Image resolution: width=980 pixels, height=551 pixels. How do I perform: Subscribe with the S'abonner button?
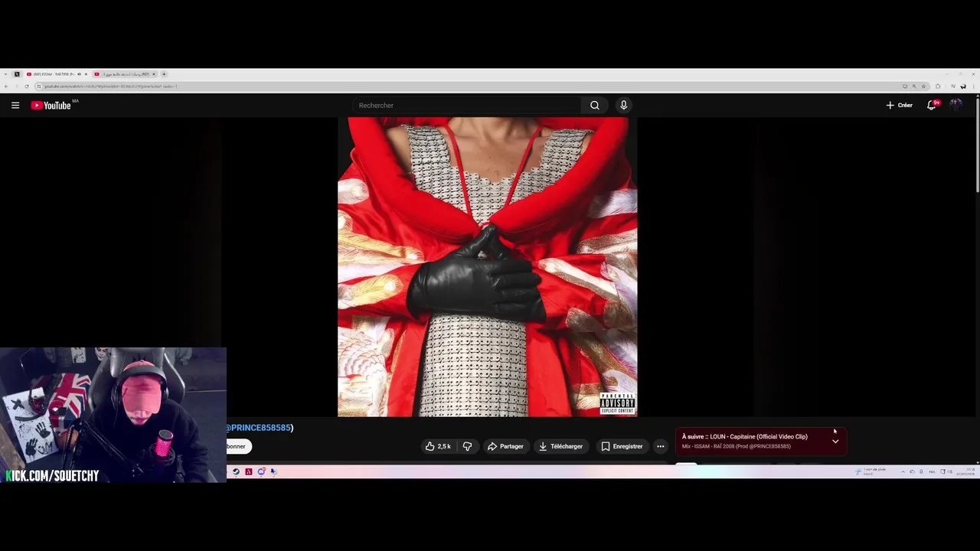click(238, 446)
